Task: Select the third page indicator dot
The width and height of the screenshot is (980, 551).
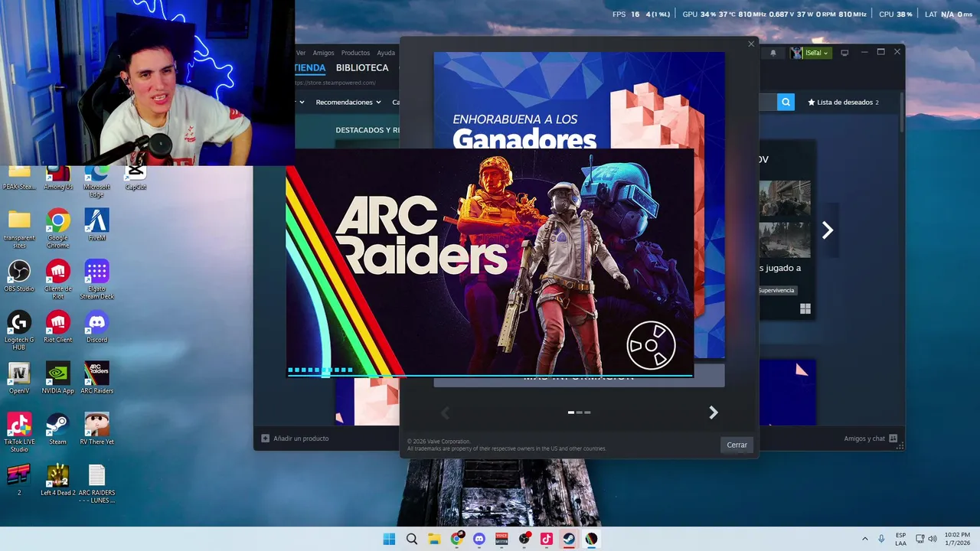Action: coord(587,412)
